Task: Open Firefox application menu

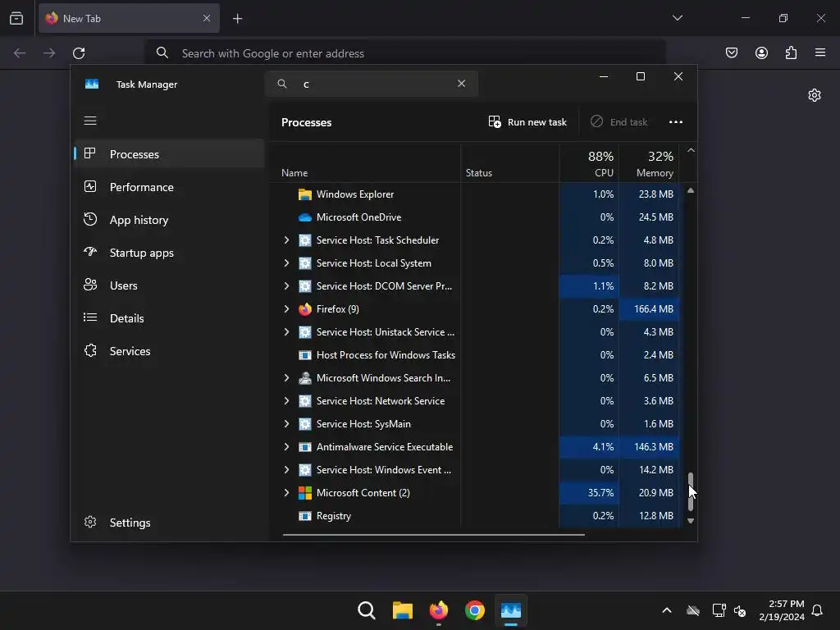Action: pyautogui.click(x=820, y=52)
